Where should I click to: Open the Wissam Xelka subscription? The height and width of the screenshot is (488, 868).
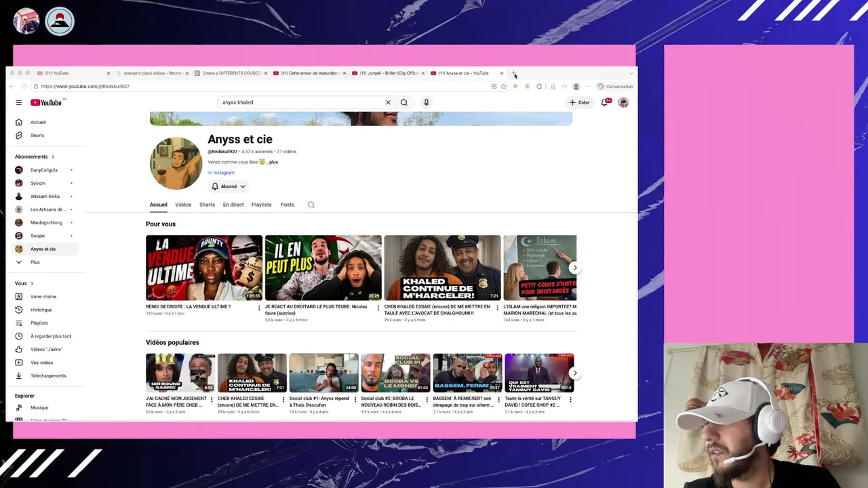click(x=46, y=197)
